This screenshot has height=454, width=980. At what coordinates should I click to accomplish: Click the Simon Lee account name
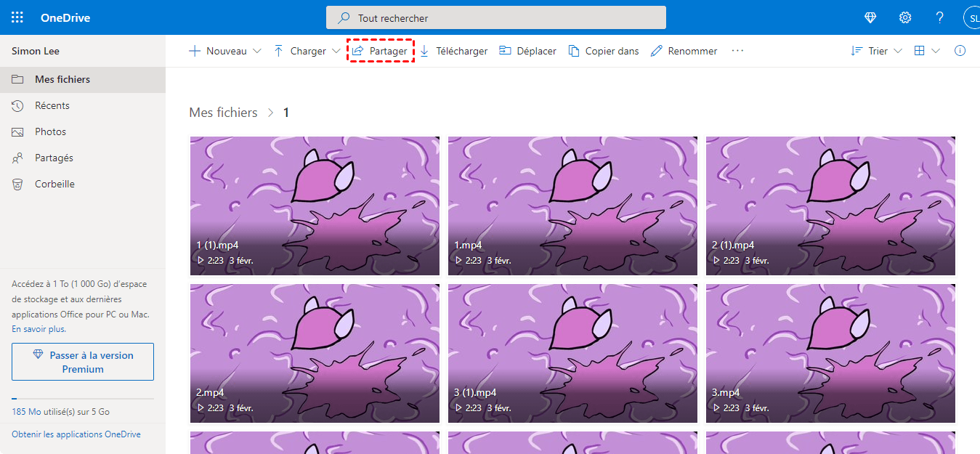(x=36, y=51)
